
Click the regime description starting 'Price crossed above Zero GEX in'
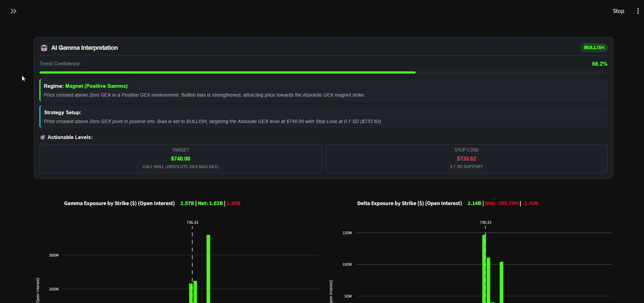pyautogui.click(x=204, y=95)
